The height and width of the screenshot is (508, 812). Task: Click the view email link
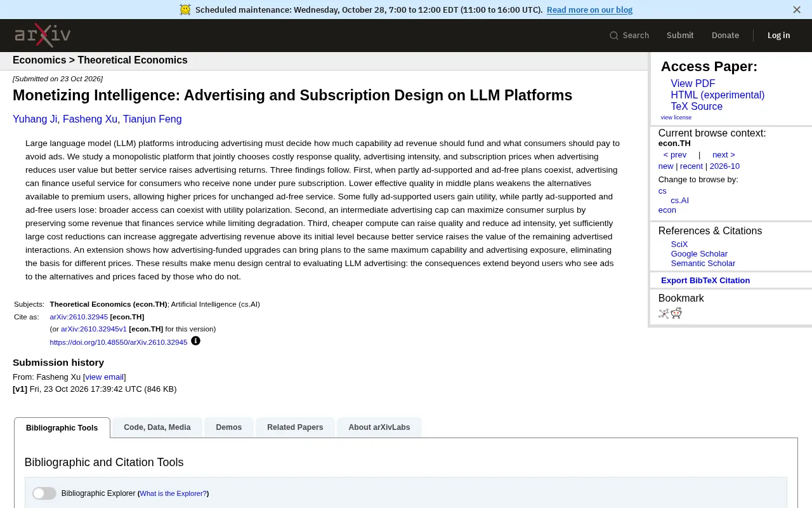[x=105, y=377]
